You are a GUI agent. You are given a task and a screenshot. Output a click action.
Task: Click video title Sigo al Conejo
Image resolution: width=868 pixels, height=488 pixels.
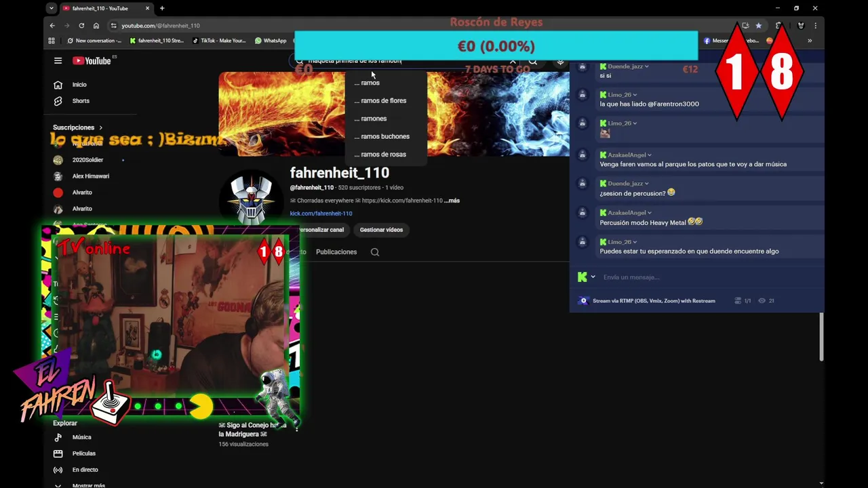252,430
